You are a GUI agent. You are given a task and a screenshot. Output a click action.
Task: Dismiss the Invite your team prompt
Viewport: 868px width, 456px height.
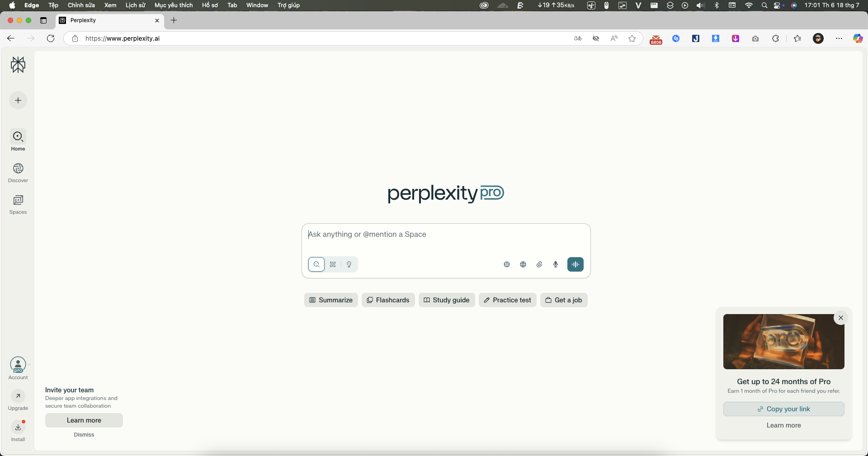click(84, 435)
